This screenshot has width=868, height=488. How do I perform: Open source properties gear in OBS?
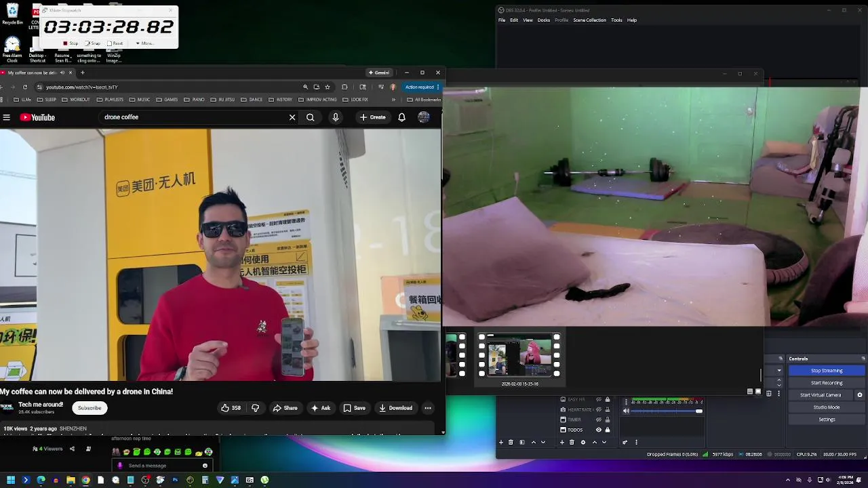(583, 442)
